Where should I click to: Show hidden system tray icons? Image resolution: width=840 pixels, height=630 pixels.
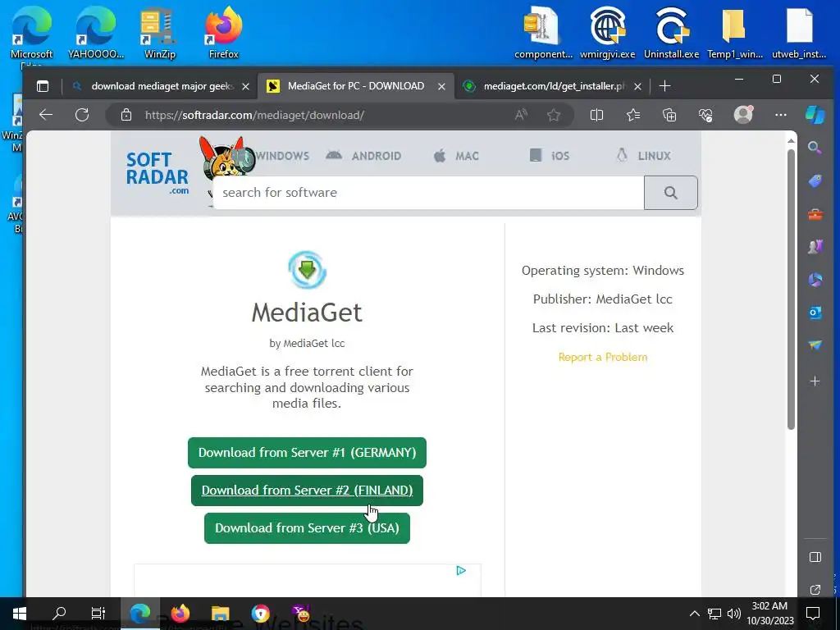click(694, 614)
